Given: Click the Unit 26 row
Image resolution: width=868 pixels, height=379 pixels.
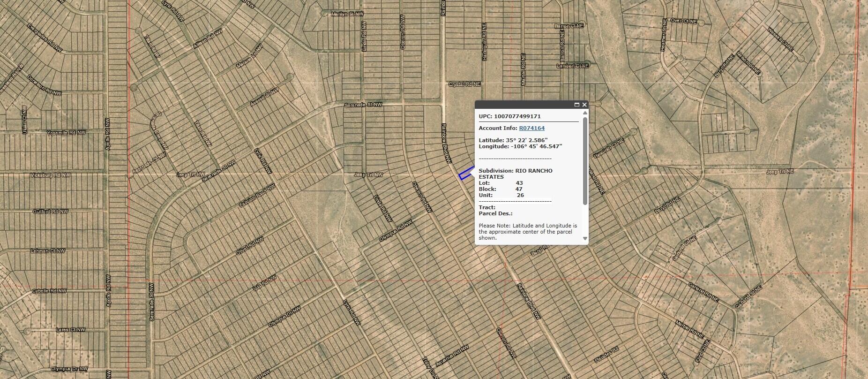Looking at the screenshot, I should click(x=501, y=195).
